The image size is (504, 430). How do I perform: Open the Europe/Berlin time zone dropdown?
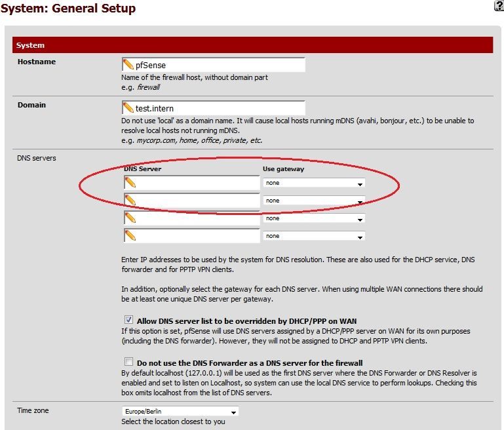pos(180,412)
